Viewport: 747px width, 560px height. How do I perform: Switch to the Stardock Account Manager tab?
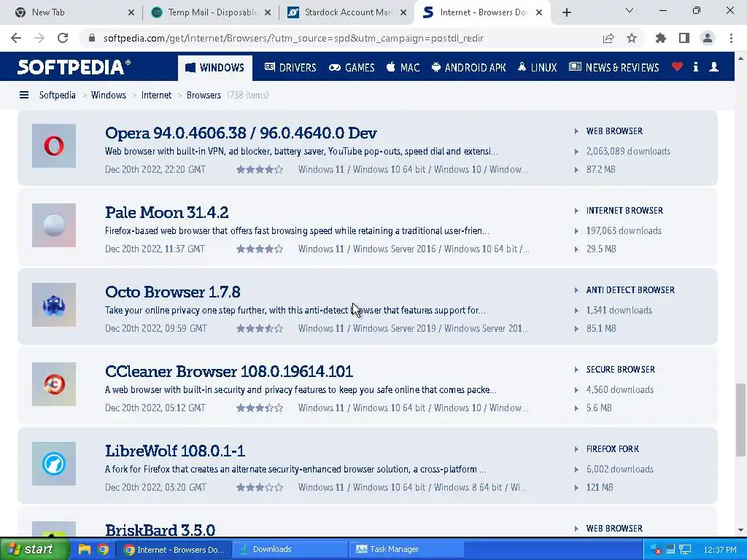(x=348, y=12)
